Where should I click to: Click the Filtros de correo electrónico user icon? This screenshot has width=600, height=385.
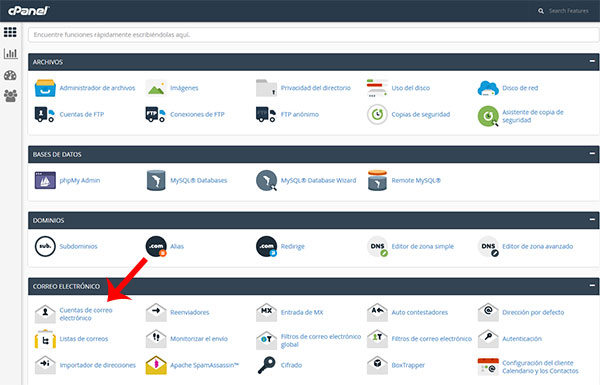(377, 339)
